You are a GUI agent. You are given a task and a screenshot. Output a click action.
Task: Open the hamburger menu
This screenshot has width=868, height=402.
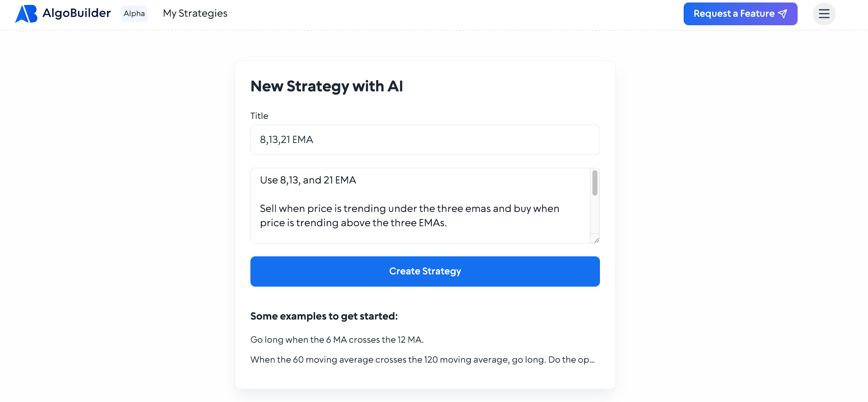point(824,14)
